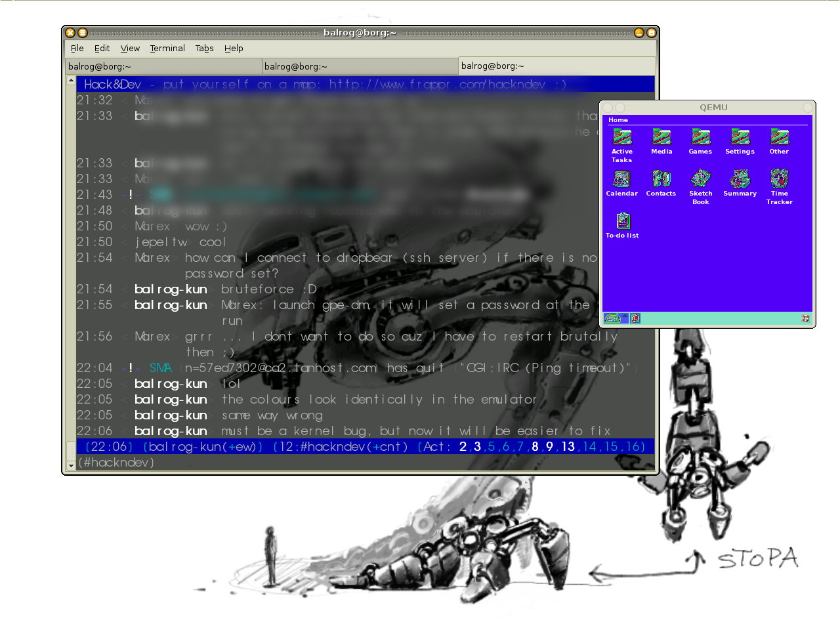
Task: Switch to the first balrog@borg:~ terminal tab
Action: pos(163,66)
